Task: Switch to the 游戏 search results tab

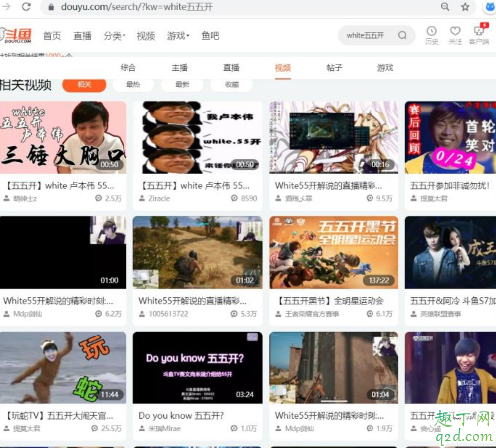Action: pos(385,68)
